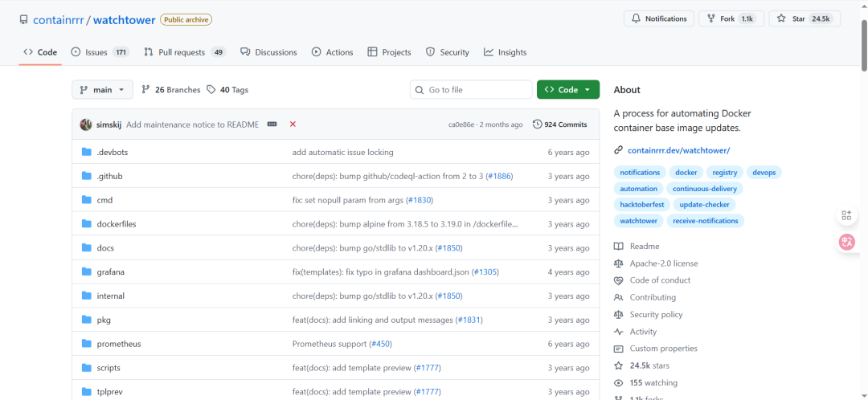Screen dimensions: 868x400
Task: Open the prometheus folder icon
Action: pyautogui.click(x=86, y=344)
